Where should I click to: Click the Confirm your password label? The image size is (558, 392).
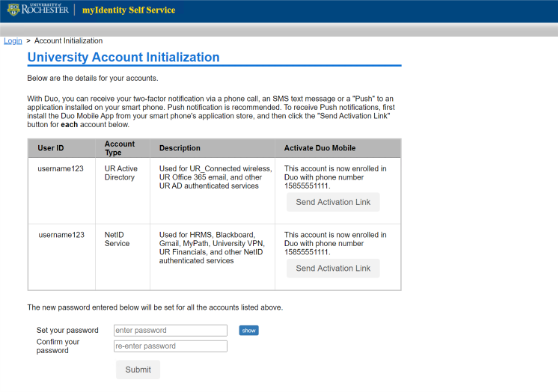tap(58, 346)
